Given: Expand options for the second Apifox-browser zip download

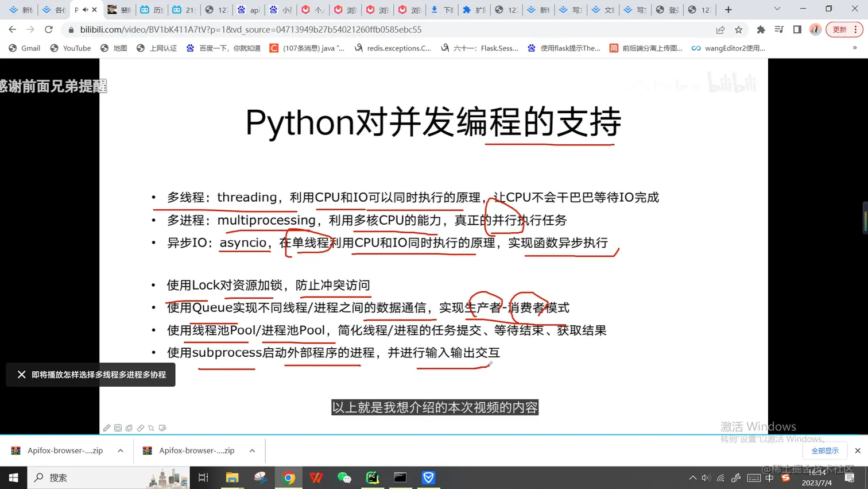Looking at the screenshot, I should coord(252,451).
